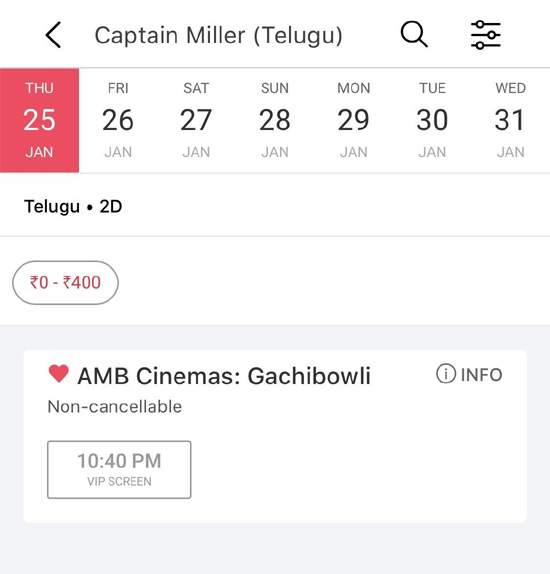Screen dimensions: 550x574
Task: Select Wednesday 31 Jan date
Action: [510, 120]
